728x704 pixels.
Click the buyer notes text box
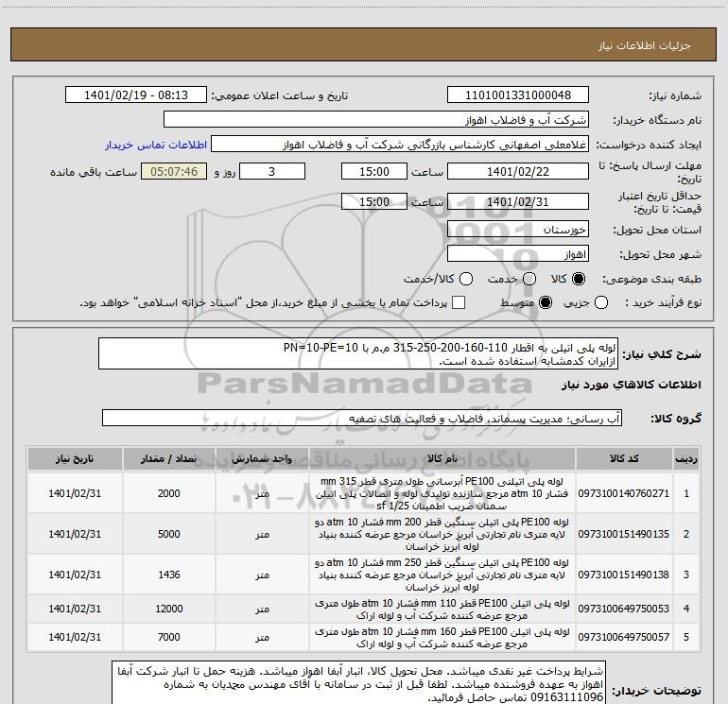[x=359, y=682]
